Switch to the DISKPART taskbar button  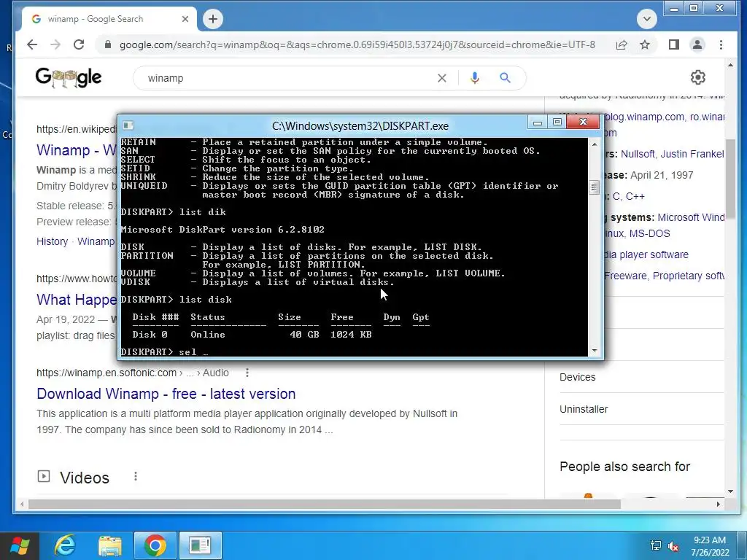pyautogui.click(x=200, y=545)
